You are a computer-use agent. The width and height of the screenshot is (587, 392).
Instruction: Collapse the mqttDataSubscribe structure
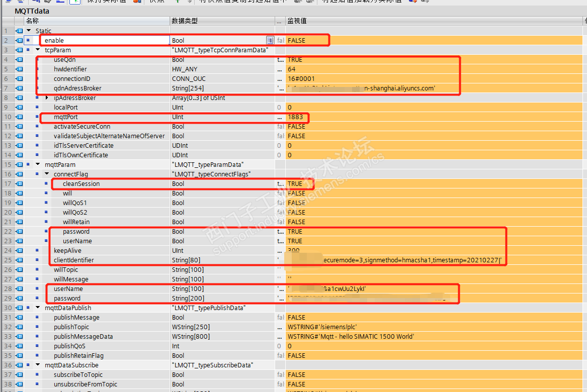coord(38,365)
